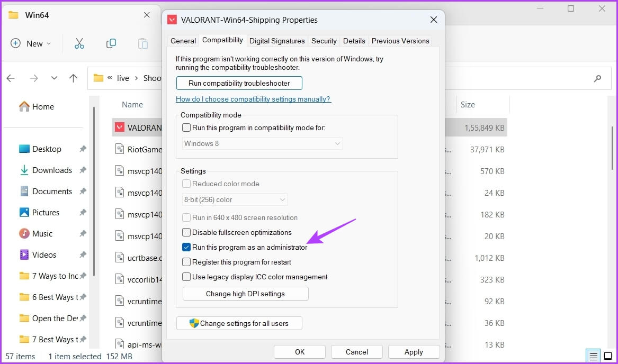Click the Copy icon in File Explorer toolbar
The image size is (618, 364).
point(111,43)
